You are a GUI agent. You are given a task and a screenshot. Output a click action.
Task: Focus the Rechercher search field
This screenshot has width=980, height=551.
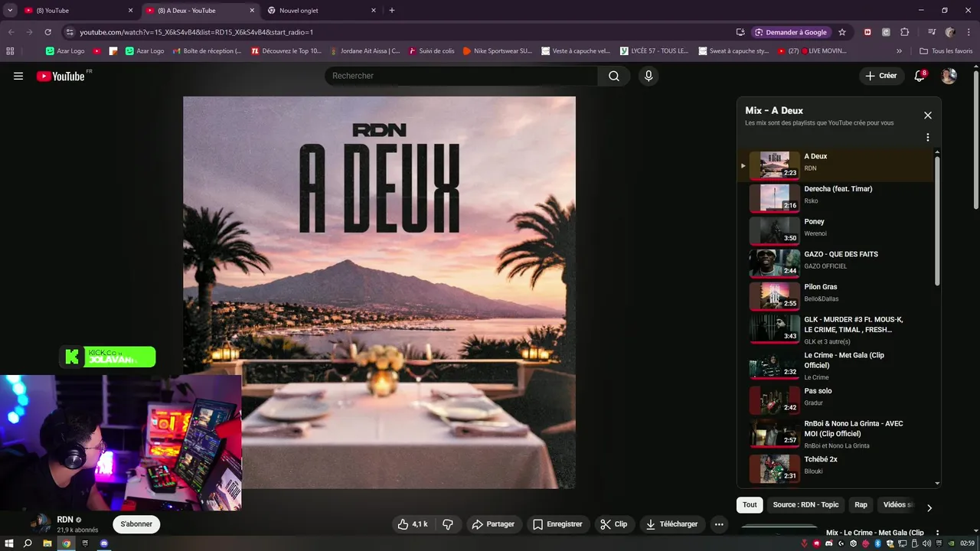(x=462, y=76)
